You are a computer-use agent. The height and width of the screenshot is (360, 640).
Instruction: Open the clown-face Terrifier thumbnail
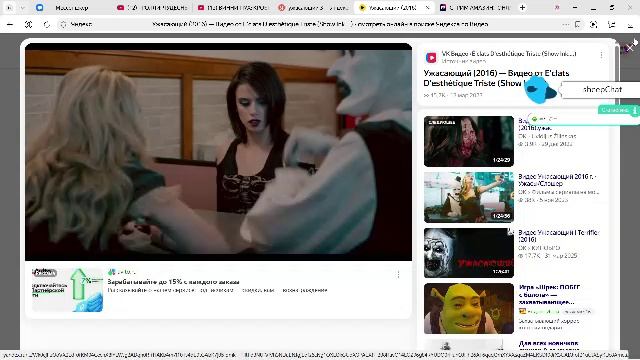469,253
